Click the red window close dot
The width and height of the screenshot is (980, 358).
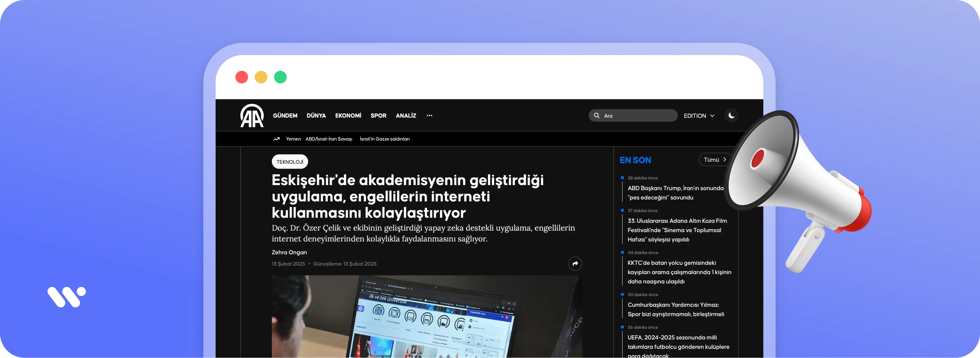coord(242,77)
